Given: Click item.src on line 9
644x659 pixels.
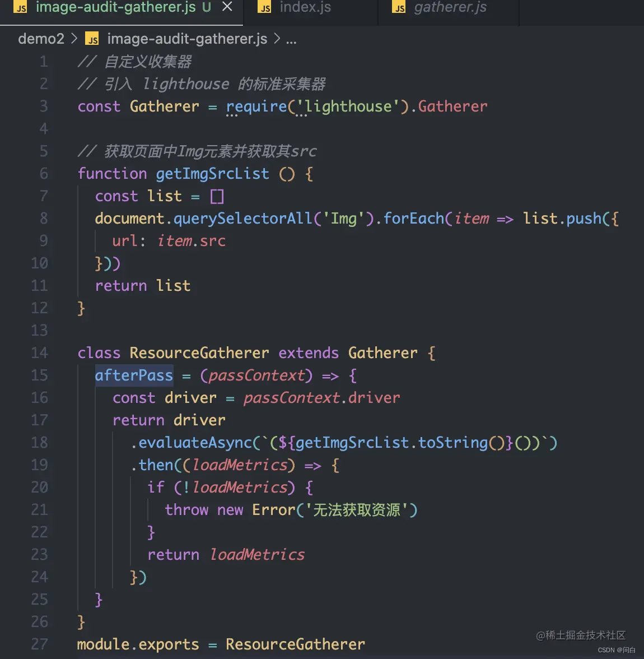Looking at the screenshot, I should [x=192, y=241].
